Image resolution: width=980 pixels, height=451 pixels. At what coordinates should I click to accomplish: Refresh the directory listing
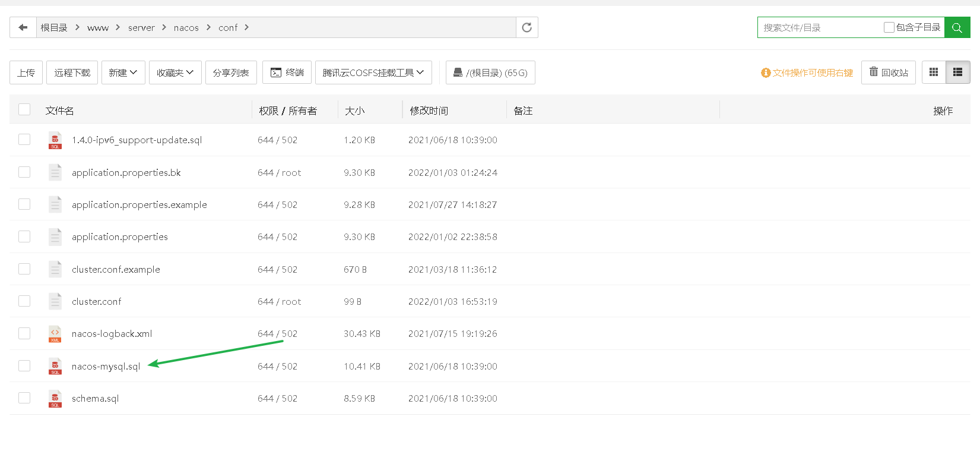pos(527,27)
